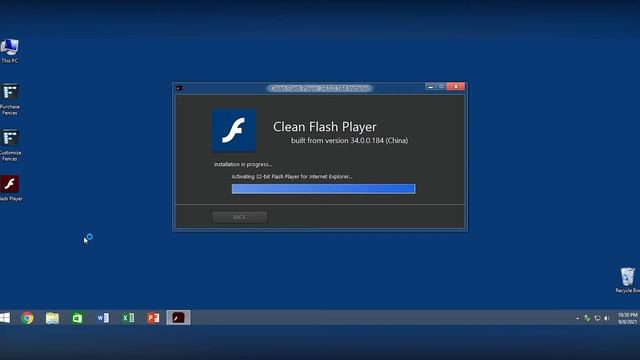This screenshot has height=360, width=640.
Task: Click the Flash logo in the installer
Action: point(234,130)
